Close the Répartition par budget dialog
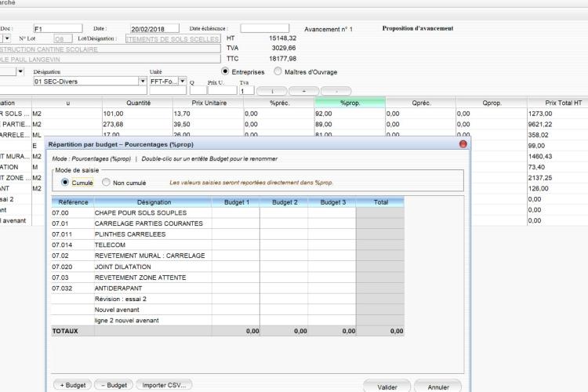Image resolution: width=588 pixels, height=392 pixels. click(x=463, y=144)
